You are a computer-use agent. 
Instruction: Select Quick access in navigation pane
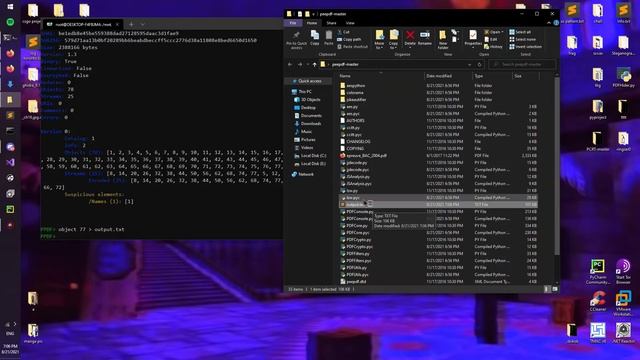pos(309,81)
